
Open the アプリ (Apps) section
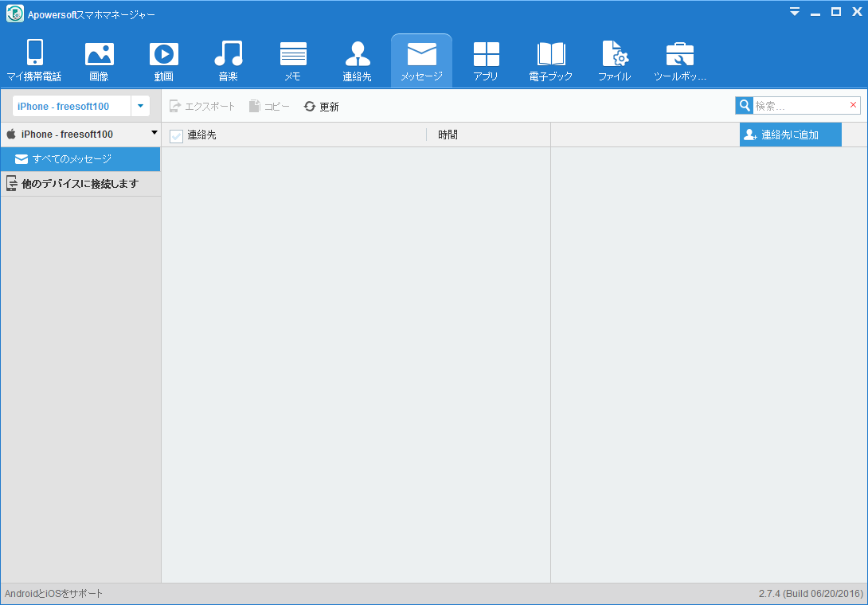coord(486,60)
